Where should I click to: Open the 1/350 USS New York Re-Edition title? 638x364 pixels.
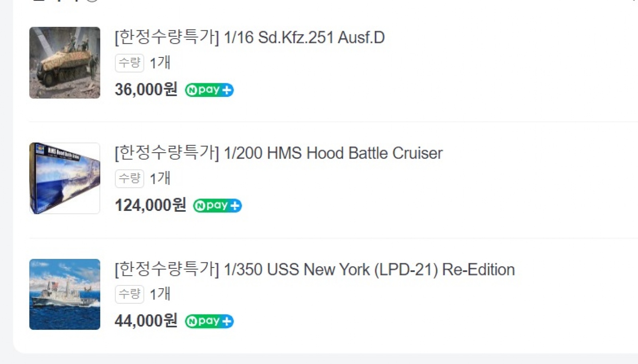[315, 270]
